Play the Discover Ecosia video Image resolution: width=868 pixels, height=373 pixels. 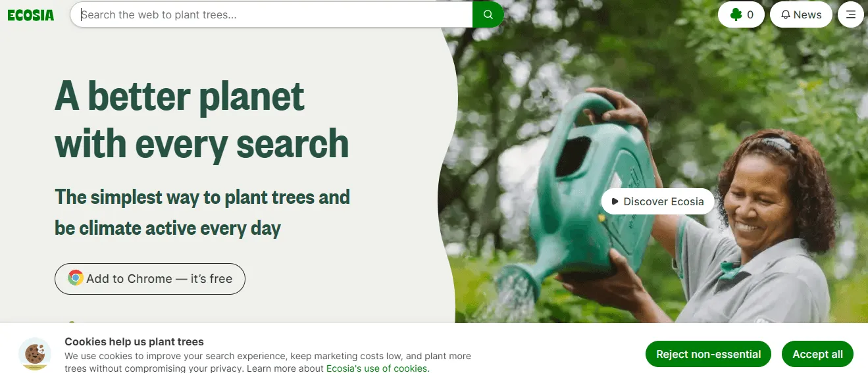[657, 201]
